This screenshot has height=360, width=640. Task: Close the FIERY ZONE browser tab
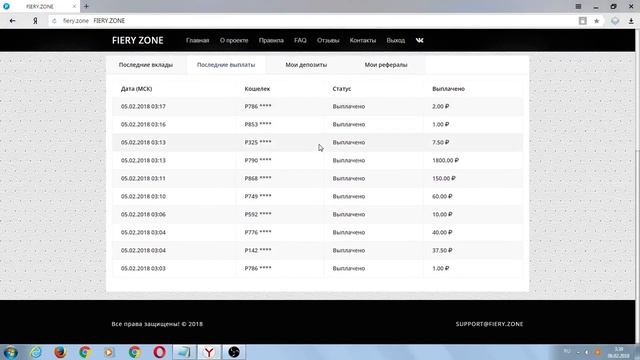(x=74, y=7)
